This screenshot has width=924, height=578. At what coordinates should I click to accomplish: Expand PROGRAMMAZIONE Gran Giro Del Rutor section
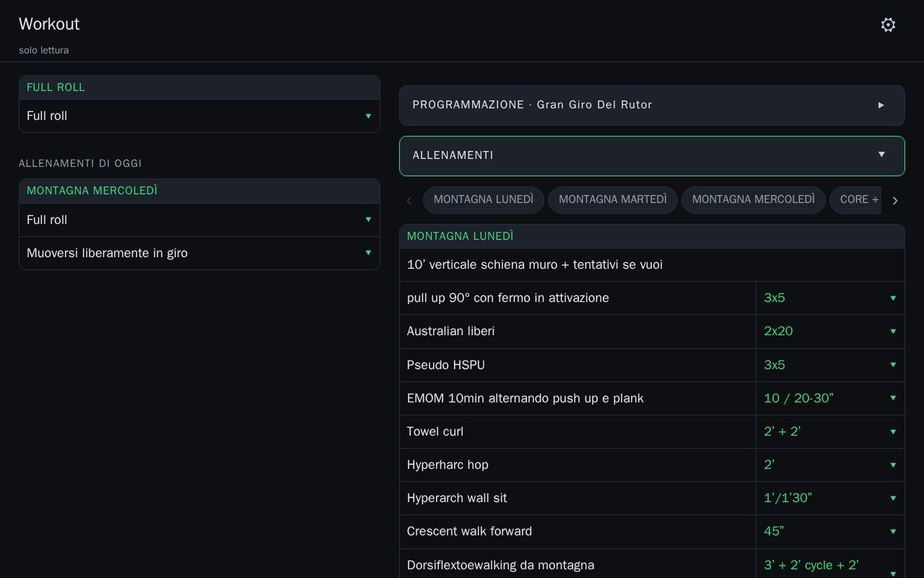[x=652, y=105]
